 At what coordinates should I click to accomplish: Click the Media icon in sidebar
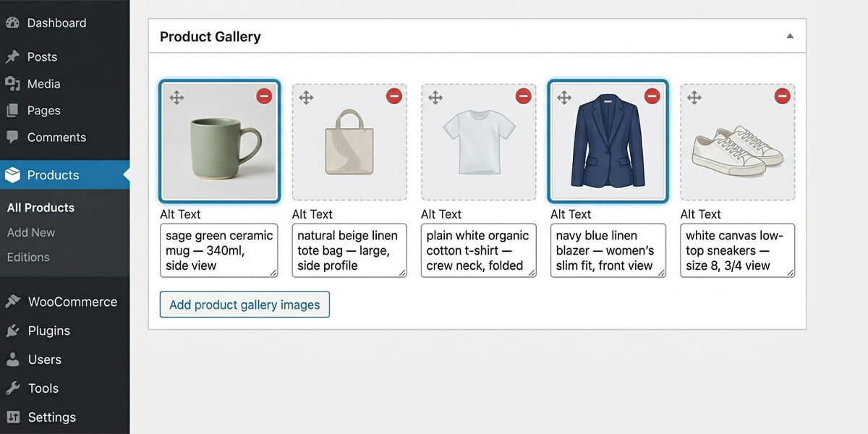click(12, 84)
